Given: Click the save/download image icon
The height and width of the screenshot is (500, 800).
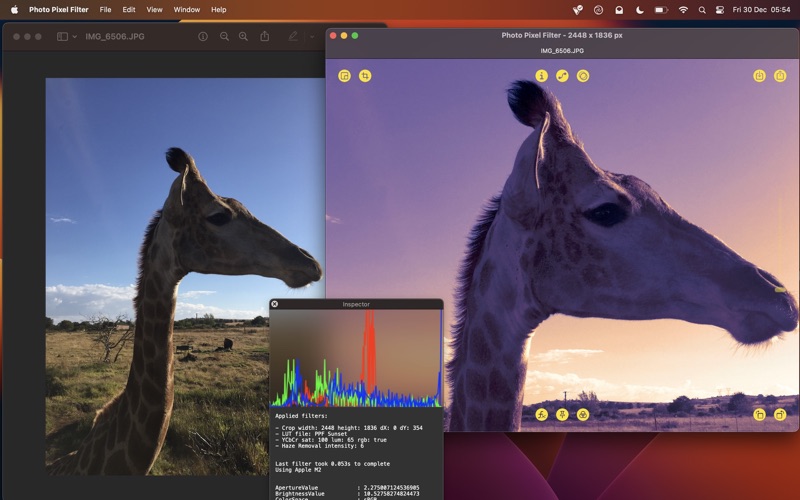Looking at the screenshot, I should (x=759, y=76).
